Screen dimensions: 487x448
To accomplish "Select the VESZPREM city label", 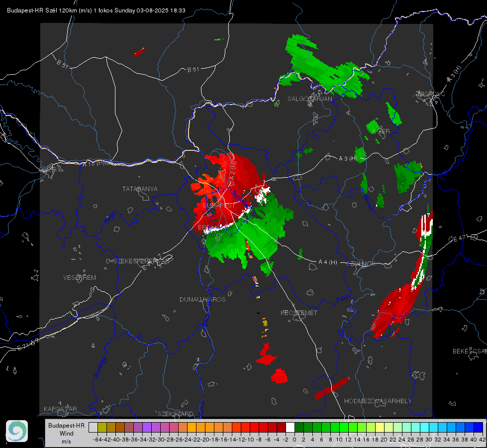I will tap(80, 278).
